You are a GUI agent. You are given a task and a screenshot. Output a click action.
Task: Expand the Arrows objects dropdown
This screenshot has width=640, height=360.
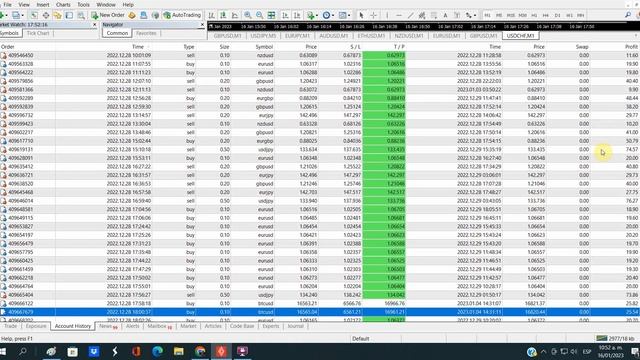(x=474, y=16)
